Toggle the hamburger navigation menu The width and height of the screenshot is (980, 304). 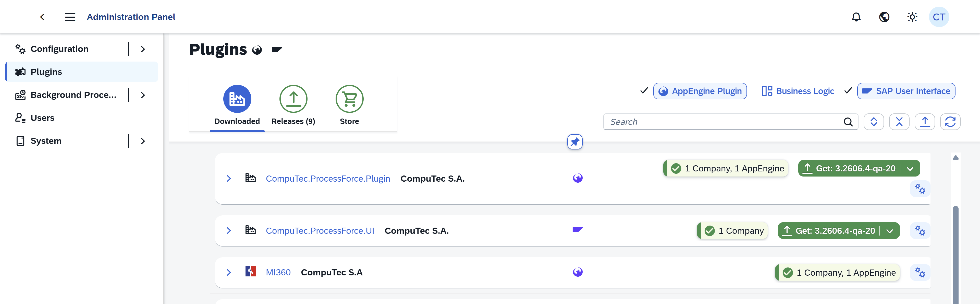click(70, 17)
